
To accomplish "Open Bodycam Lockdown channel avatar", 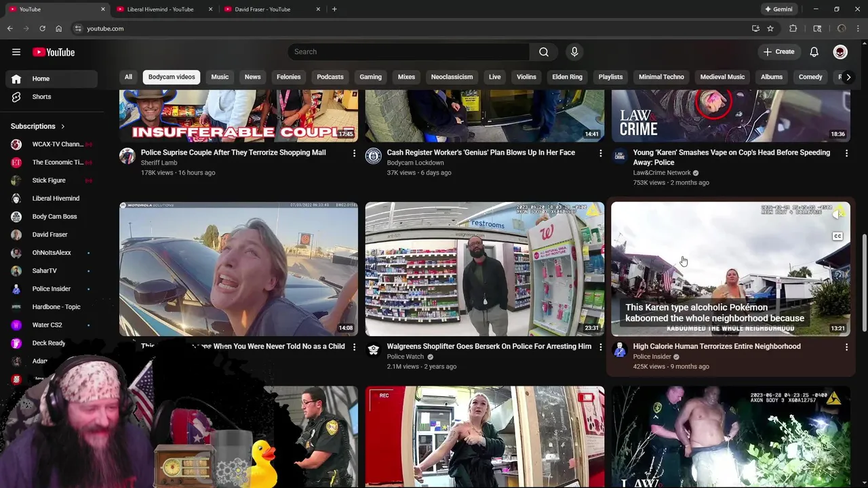I will (373, 157).
